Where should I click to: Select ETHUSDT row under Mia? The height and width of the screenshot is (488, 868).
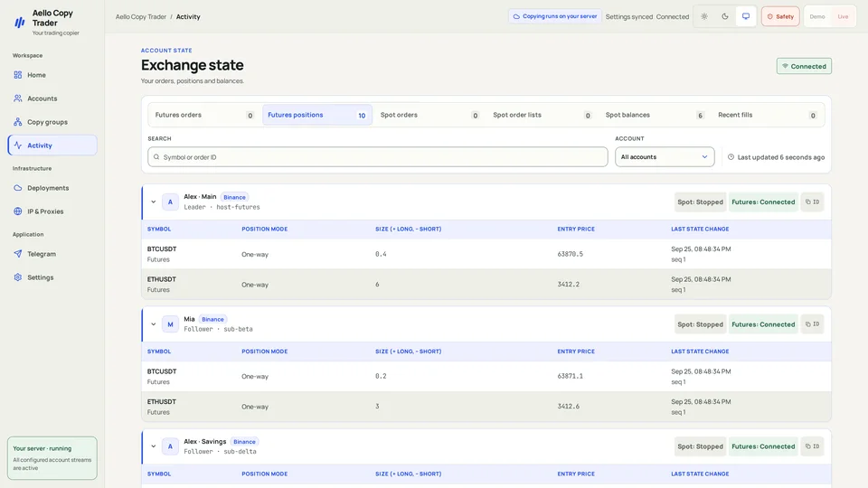[486, 407]
